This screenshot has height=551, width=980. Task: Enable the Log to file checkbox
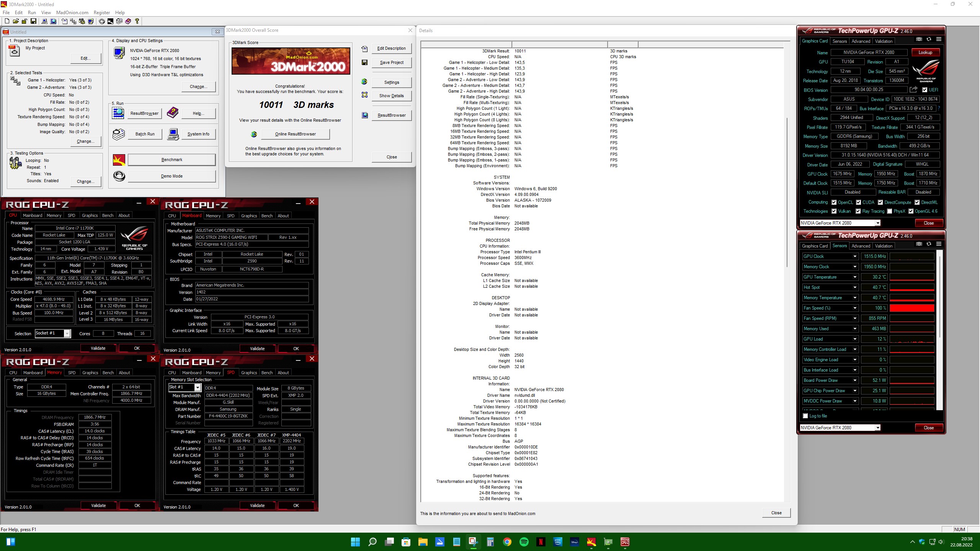tap(805, 416)
